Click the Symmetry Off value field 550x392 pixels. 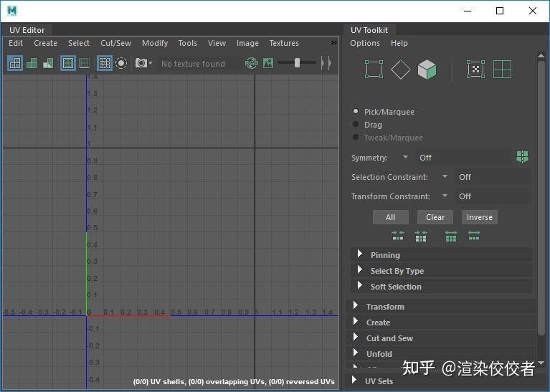[464, 158]
